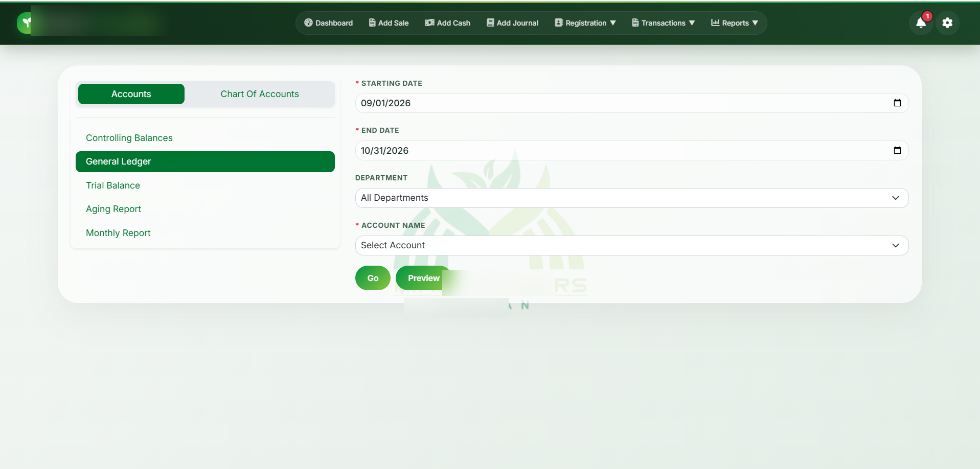Open the All Departments dropdown

631,198
